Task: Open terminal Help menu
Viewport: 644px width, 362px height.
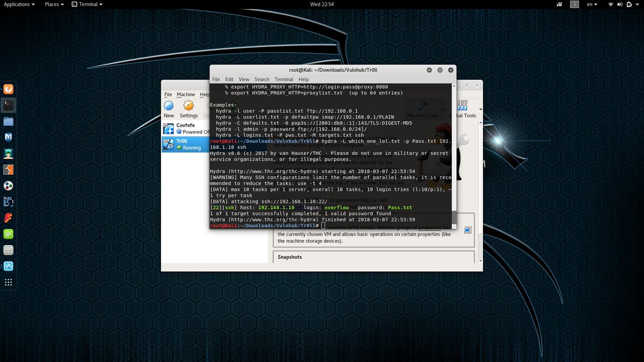Action: pos(304,79)
